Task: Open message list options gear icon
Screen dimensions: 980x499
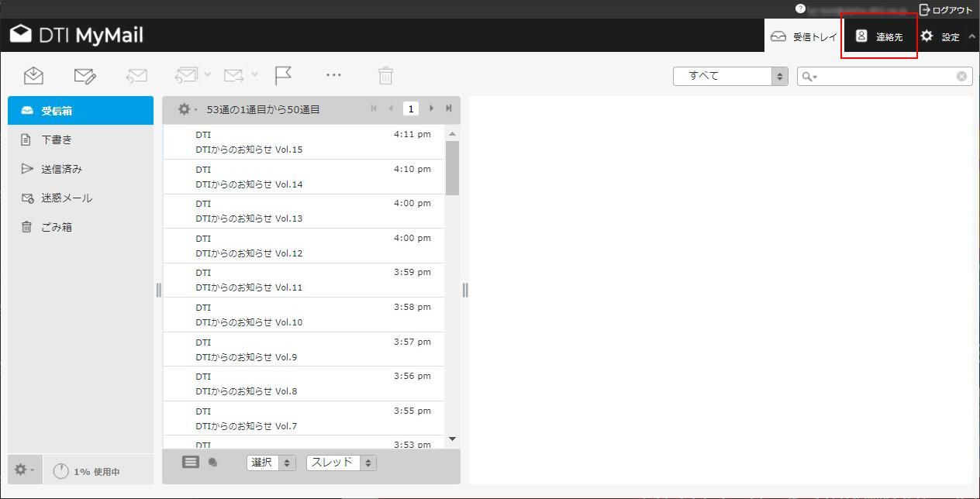Action: (x=187, y=109)
